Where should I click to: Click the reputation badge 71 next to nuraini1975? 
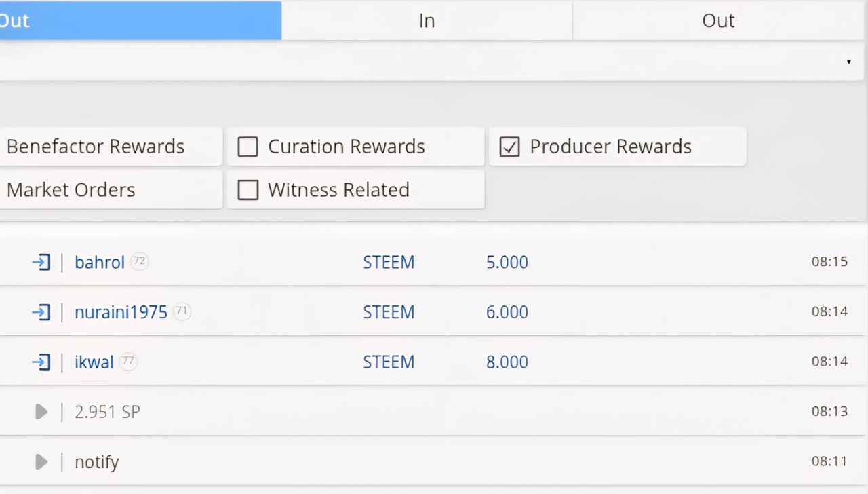tap(182, 311)
